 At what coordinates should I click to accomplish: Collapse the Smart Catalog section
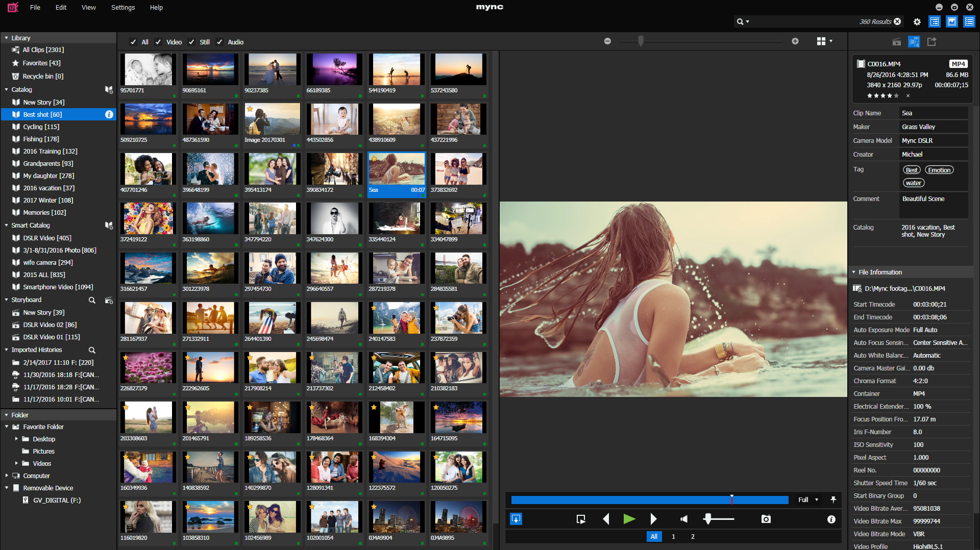(6, 225)
